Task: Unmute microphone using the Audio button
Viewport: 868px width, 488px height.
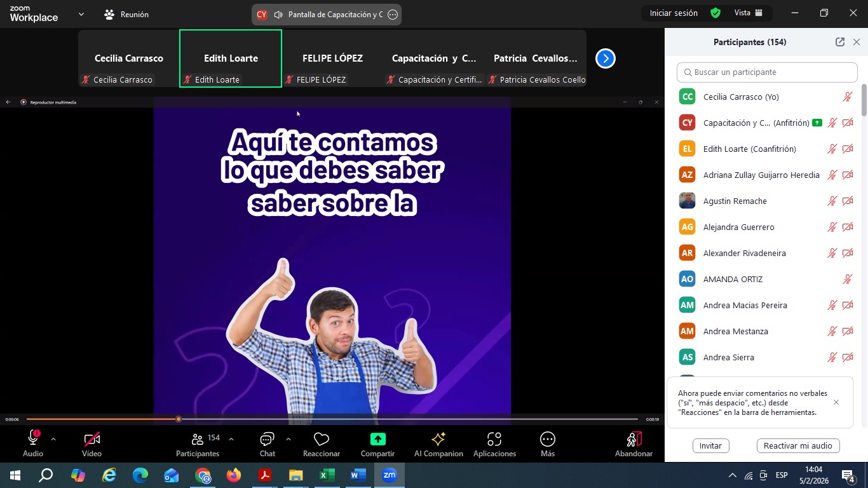Action: (x=33, y=440)
